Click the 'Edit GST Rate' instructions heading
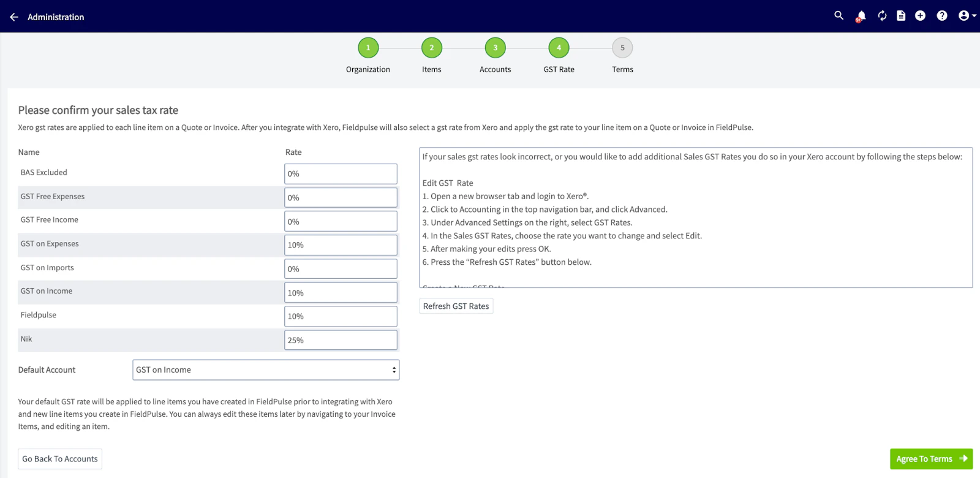The width and height of the screenshot is (980, 478). pos(448,183)
